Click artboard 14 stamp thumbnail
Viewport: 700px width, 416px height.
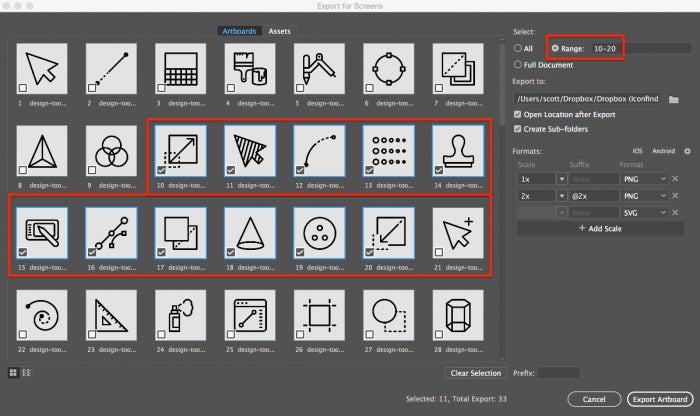[x=458, y=151]
